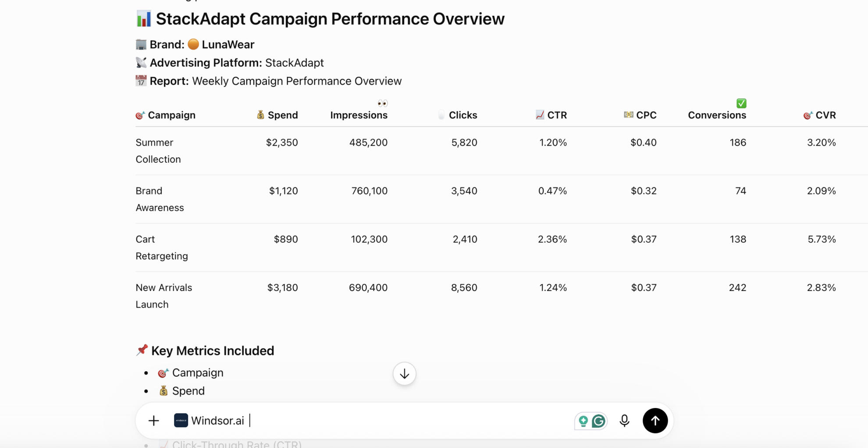Screen dimensions: 868x448
Task: Click the Impressions column header
Action: pyautogui.click(x=359, y=115)
